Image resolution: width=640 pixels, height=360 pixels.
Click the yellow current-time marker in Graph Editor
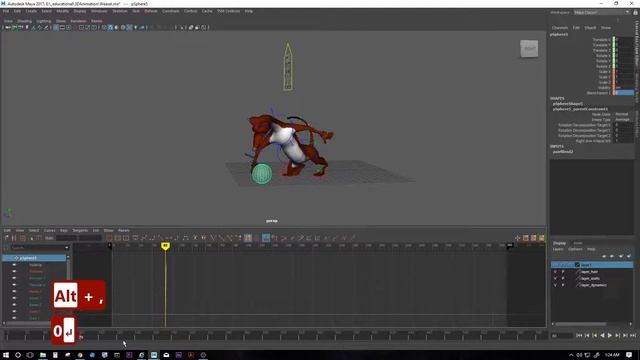tap(165, 246)
